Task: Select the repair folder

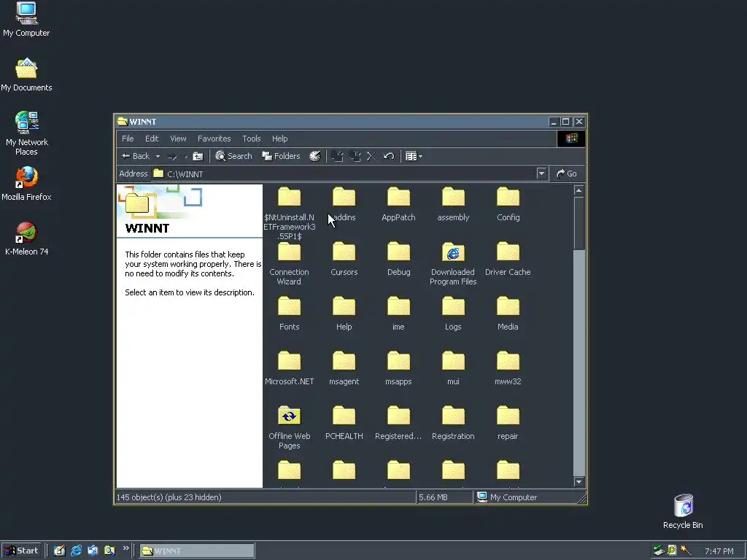Action: (508, 424)
